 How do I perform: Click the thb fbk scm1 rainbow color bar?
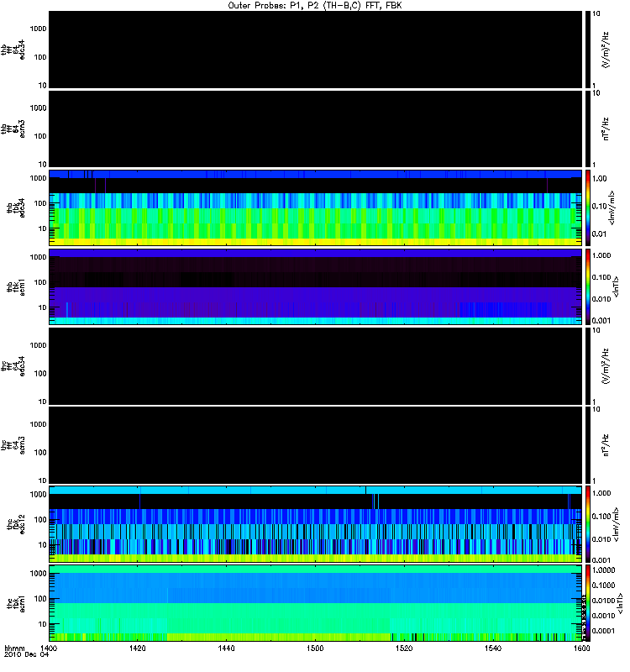point(588,286)
